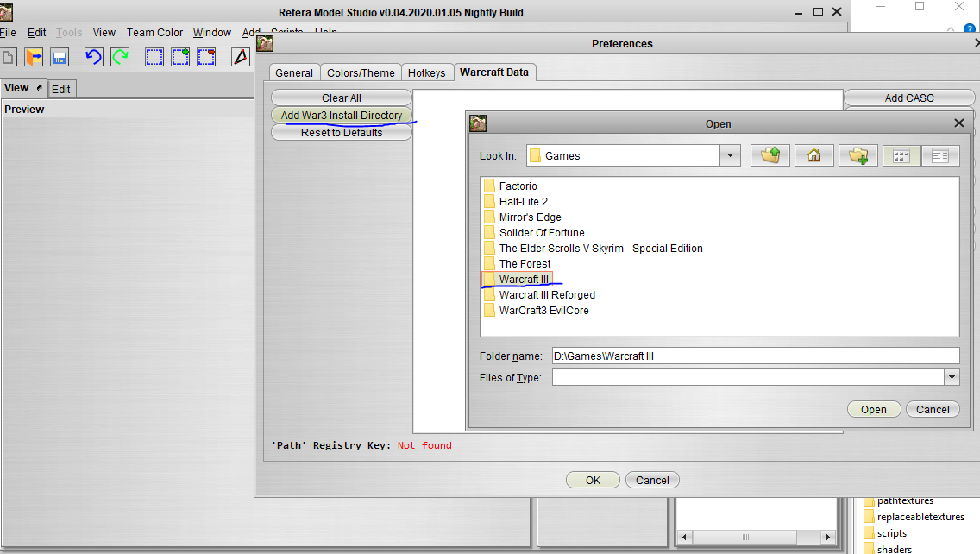Switch to the Hotkeys tab
Image resolution: width=980 pixels, height=554 pixels.
(426, 73)
